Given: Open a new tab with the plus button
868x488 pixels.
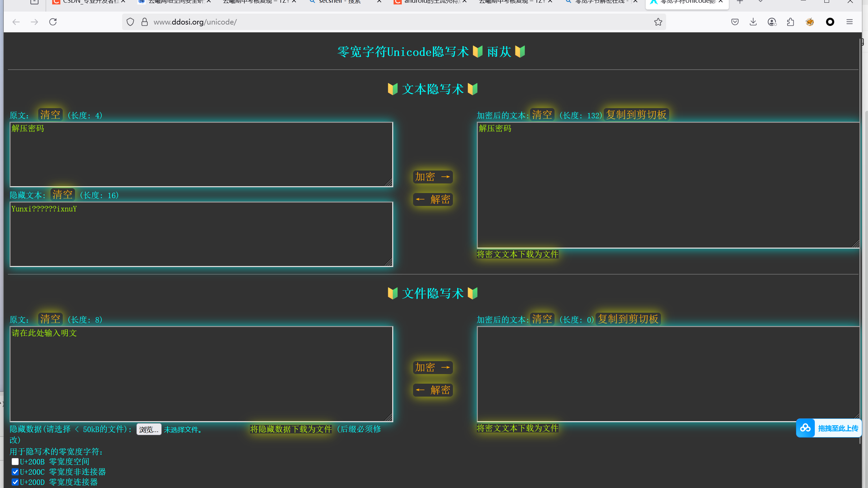Looking at the screenshot, I should (740, 2).
